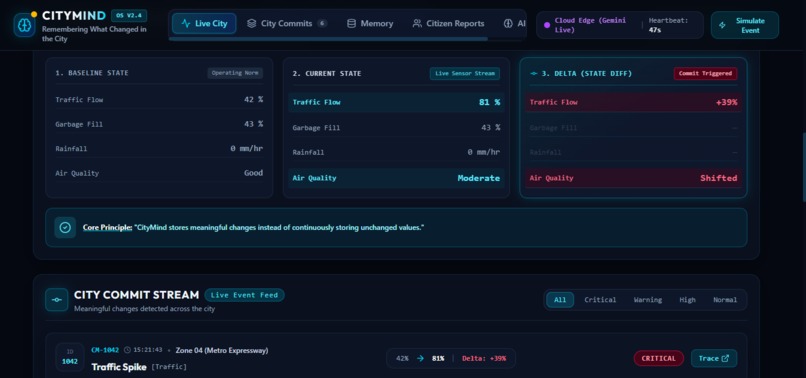Click the clock icon beside 15:21:43
Viewport: 806px width, 378px height.
click(127, 350)
